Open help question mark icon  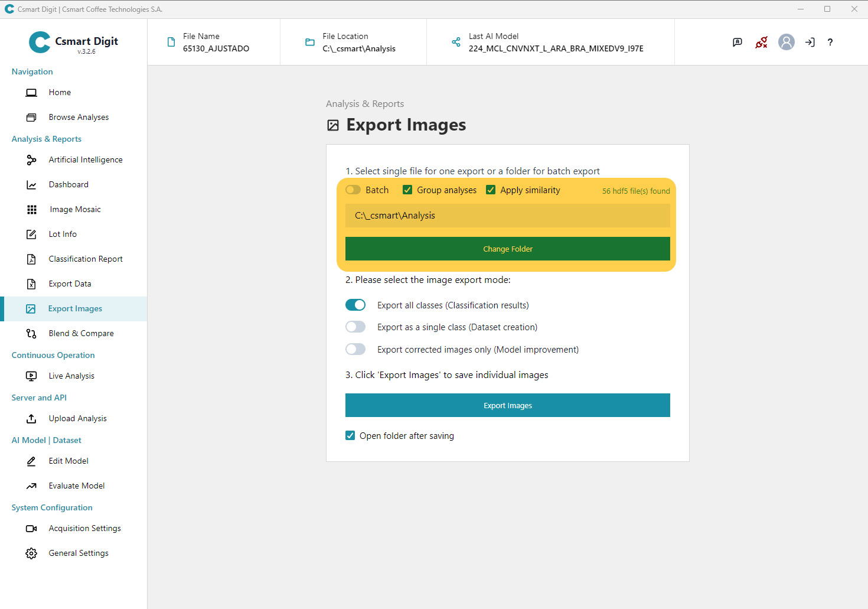[x=830, y=42]
